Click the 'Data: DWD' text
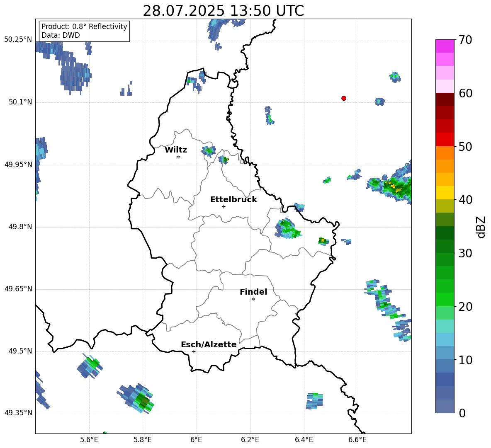491x448 pixels. (x=61, y=35)
